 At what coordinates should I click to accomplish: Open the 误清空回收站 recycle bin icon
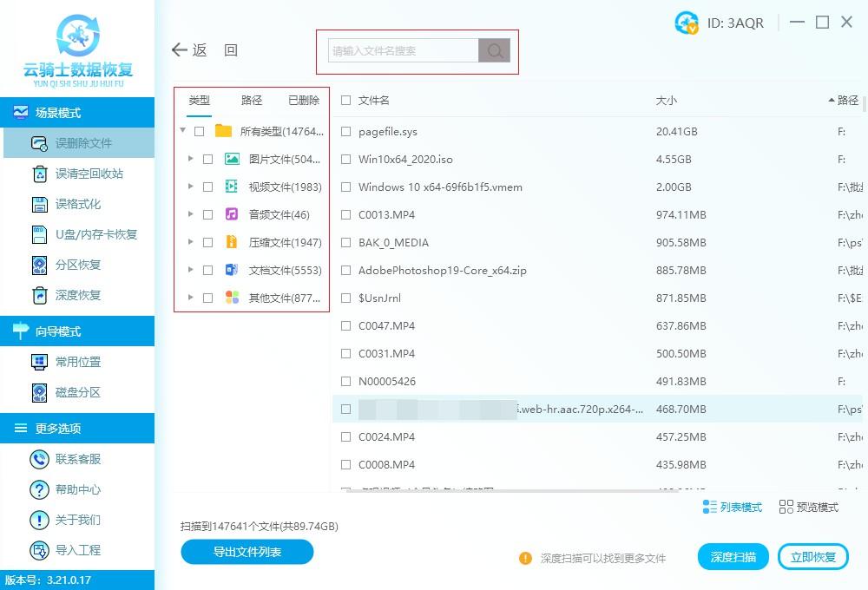pos(40,174)
